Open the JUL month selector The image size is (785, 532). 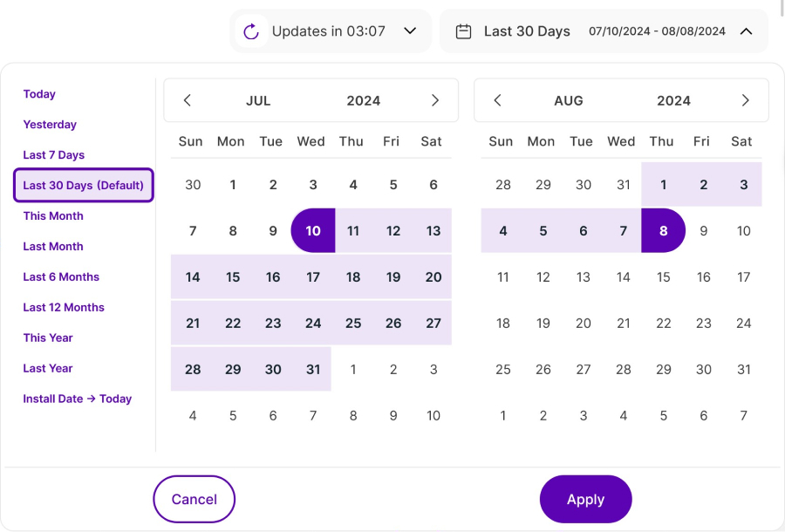click(258, 100)
